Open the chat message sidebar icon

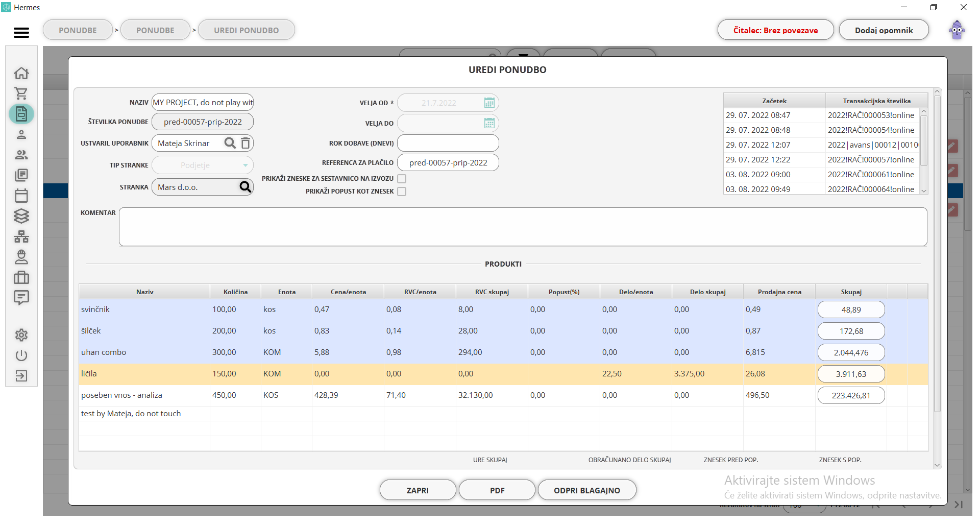coord(21,298)
